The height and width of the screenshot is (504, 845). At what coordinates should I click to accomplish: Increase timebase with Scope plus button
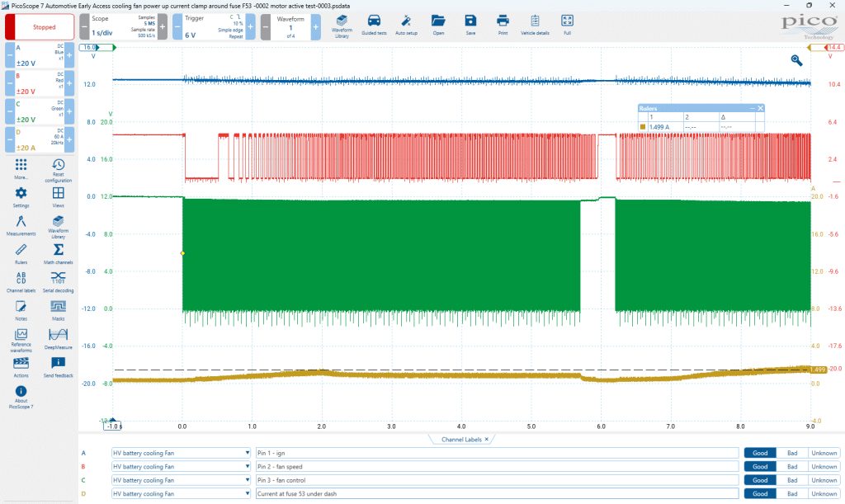pyautogui.click(x=163, y=26)
